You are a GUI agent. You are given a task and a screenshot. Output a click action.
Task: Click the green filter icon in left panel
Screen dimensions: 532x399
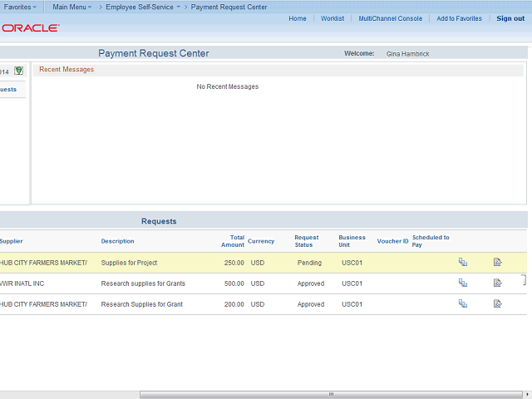pyautogui.click(x=18, y=71)
